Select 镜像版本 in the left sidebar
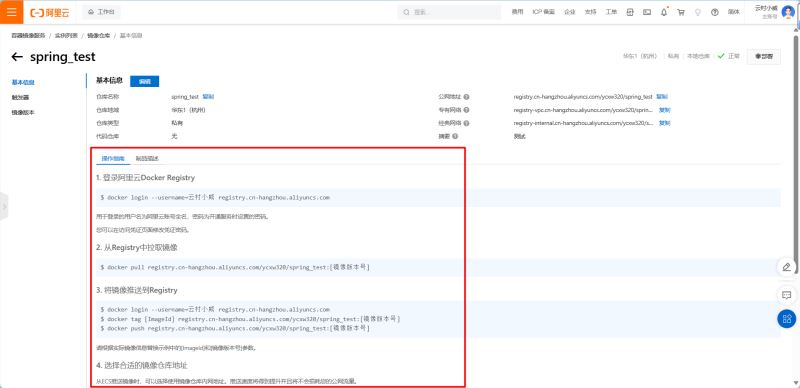 pyautogui.click(x=23, y=112)
